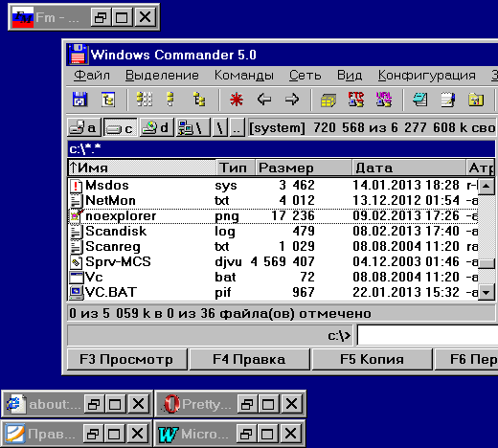This screenshot has width=498, height=448.
Task: Click the teal notepad toolbar icon
Action: point(420,100)
